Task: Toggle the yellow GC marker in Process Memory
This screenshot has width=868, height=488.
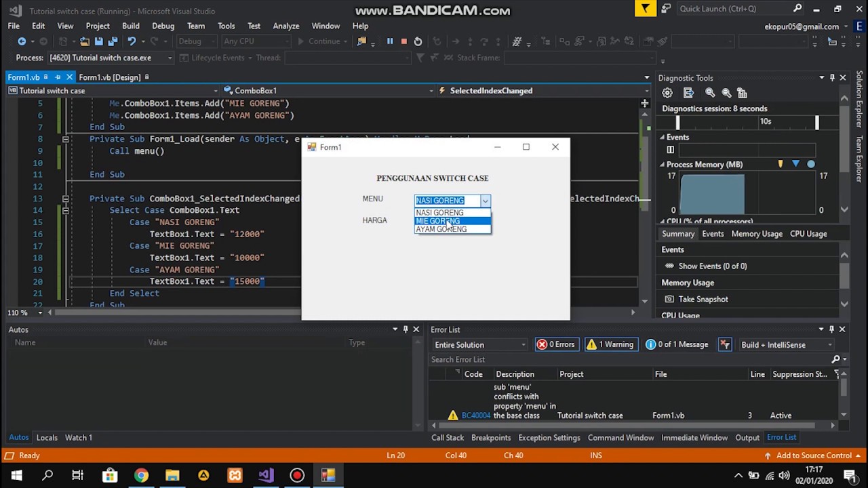Action: [781, 164]
